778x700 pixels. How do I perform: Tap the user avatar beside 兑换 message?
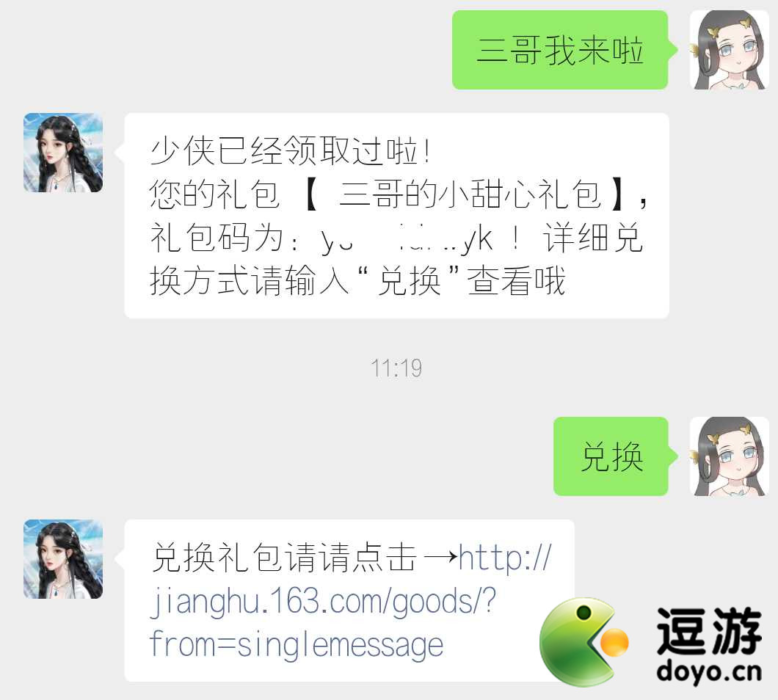(729, 456)
